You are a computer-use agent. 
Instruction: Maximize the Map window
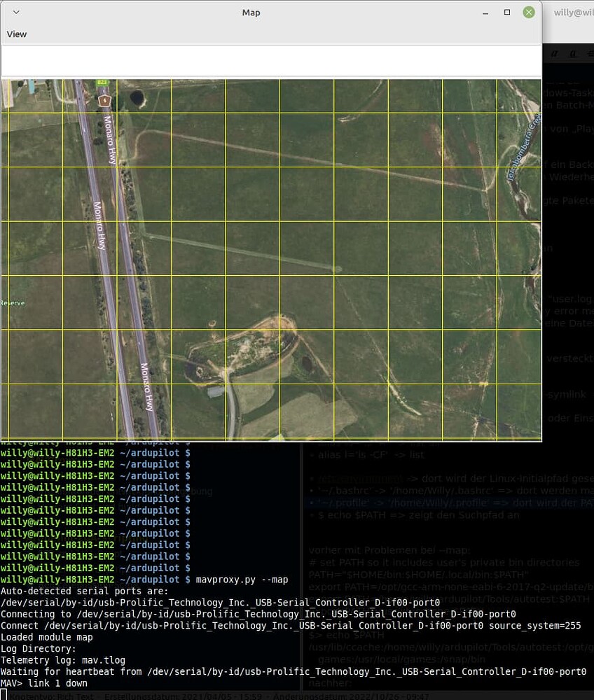coord(507,13)
